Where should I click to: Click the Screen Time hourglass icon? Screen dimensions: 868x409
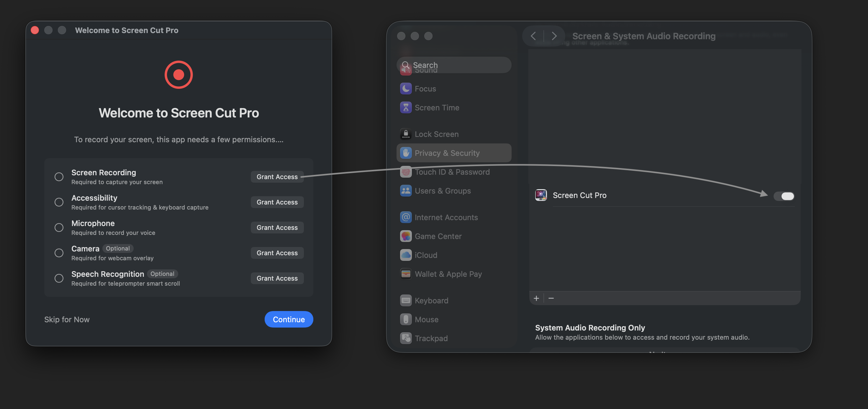pyautogui.click(x=406, y=107)
